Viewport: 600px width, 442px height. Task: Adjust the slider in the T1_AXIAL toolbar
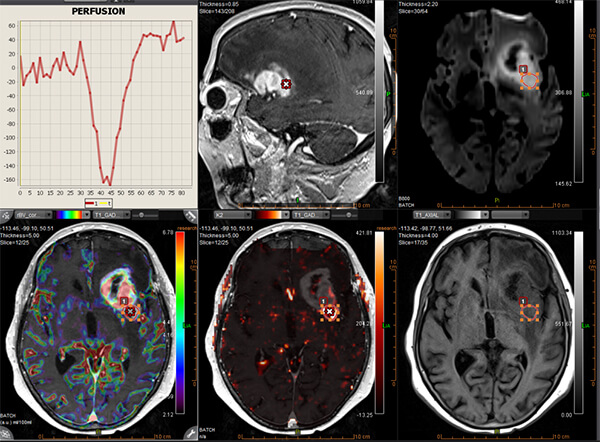coord(510,214)
